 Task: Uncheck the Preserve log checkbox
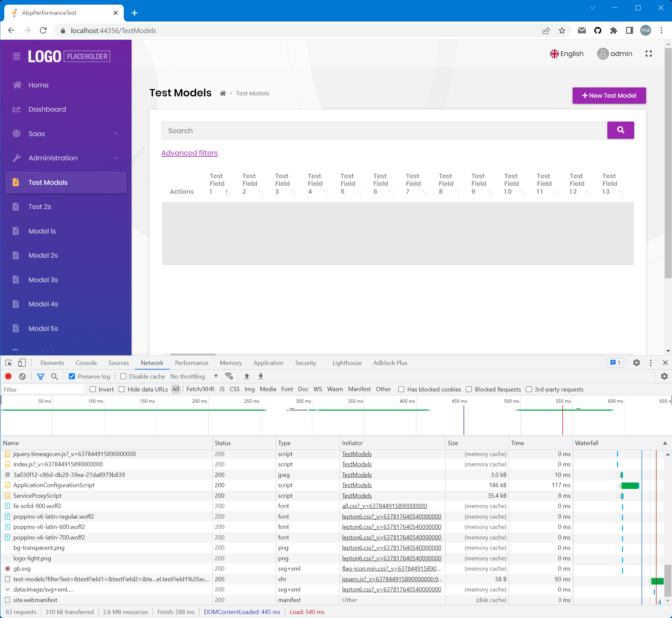click(x=72, y=377)
